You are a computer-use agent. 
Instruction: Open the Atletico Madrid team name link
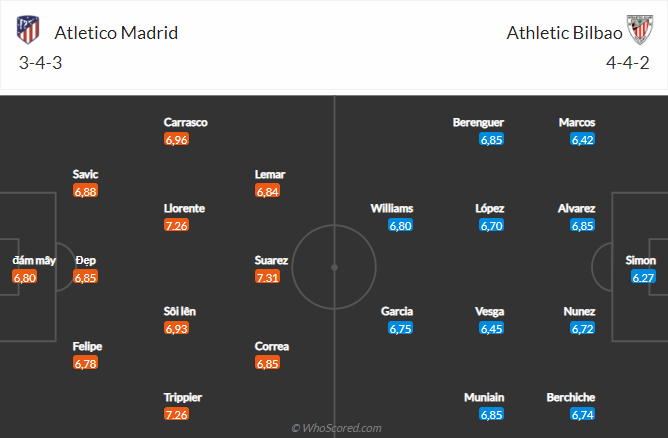coord(116,32)
